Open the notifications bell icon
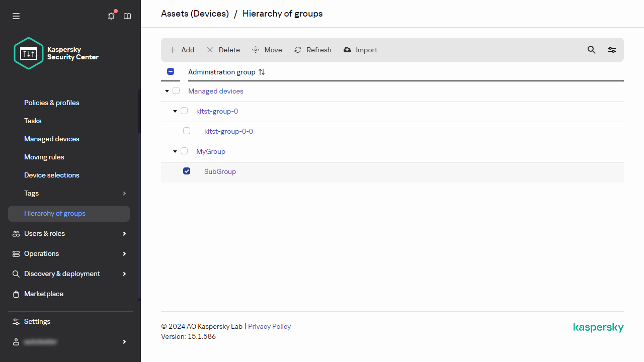The width and height of the screenshot is (644, 362). tap(111, 16)
